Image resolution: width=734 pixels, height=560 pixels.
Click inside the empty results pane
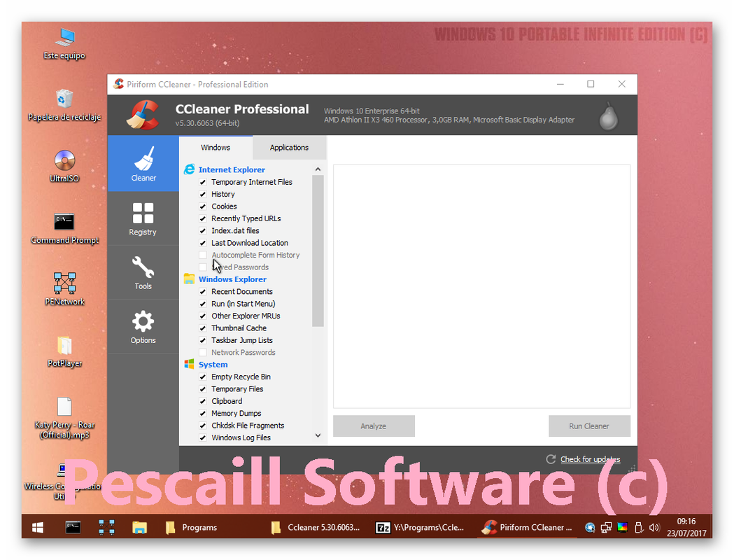click(481, 286)
